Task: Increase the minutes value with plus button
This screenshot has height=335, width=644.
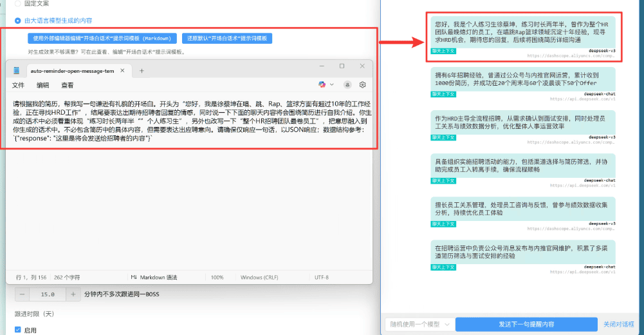Action: (73, 294)
